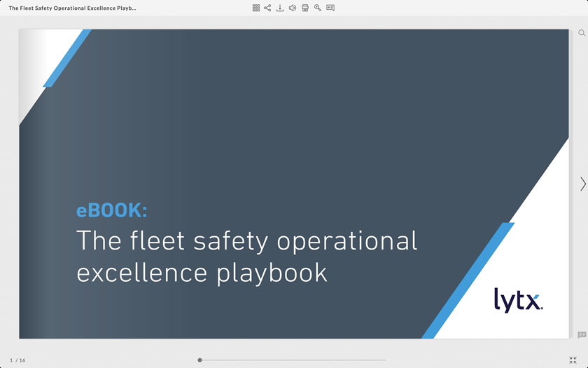
Task: Click the lytx logo on the cover
Action: pos(518,300)
